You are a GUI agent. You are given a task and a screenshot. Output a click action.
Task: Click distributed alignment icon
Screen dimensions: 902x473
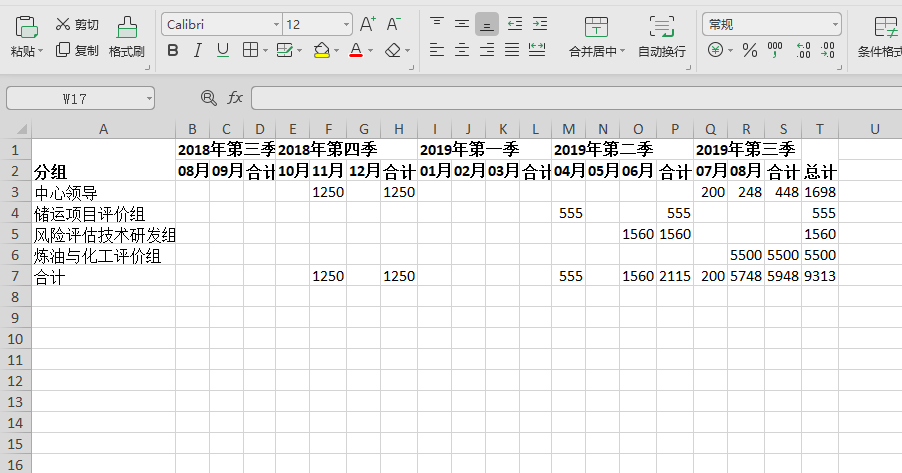point(537,50)
